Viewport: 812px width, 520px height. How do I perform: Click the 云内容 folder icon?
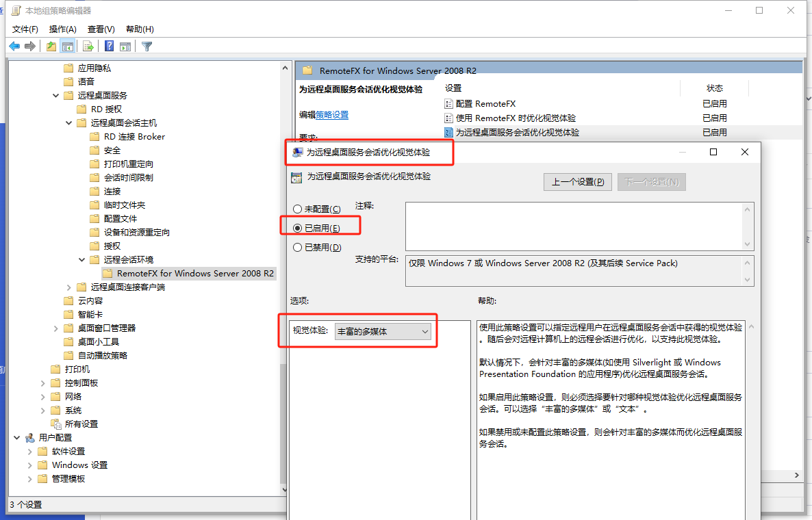tap(68, 300)
